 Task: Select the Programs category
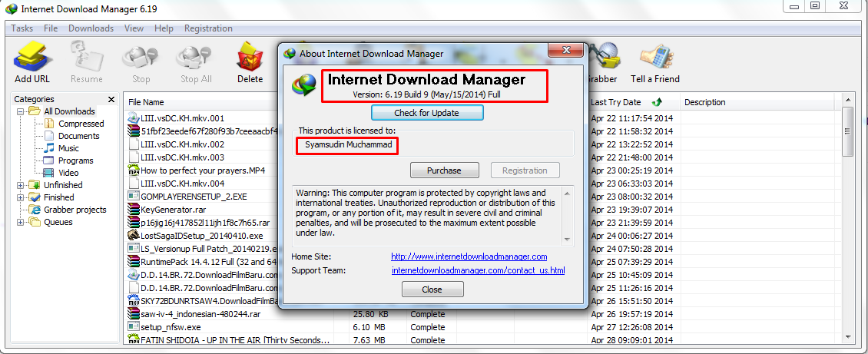[x=76, y=160]
